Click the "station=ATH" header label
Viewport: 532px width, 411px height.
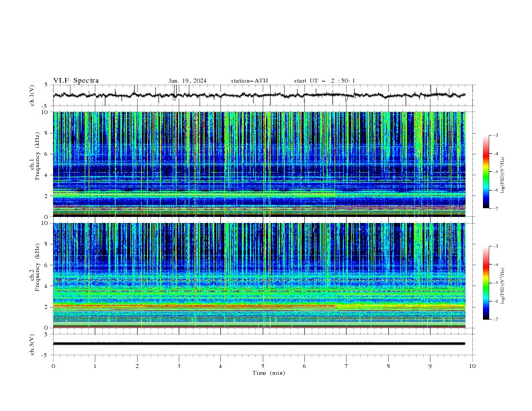click(249, 81)
